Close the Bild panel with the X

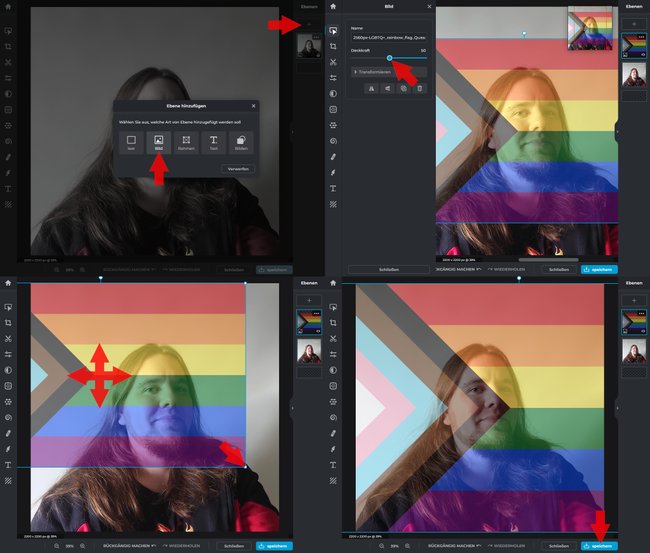(429, 7)
